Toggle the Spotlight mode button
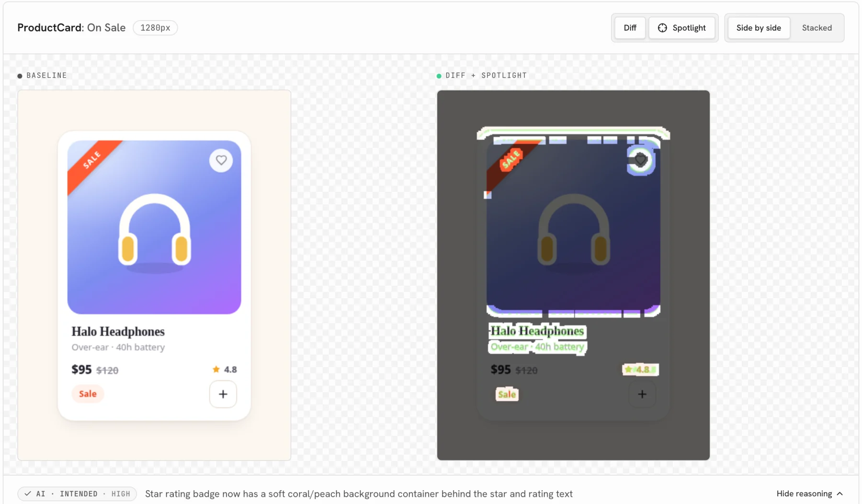Viewport: 862px width, 504px height. click(x=681, y=28)
